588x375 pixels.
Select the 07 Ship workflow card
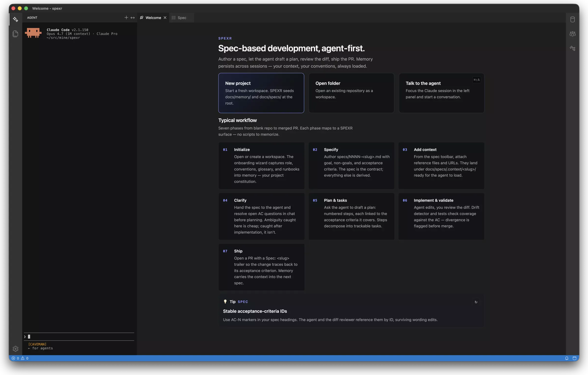[261, 267]
